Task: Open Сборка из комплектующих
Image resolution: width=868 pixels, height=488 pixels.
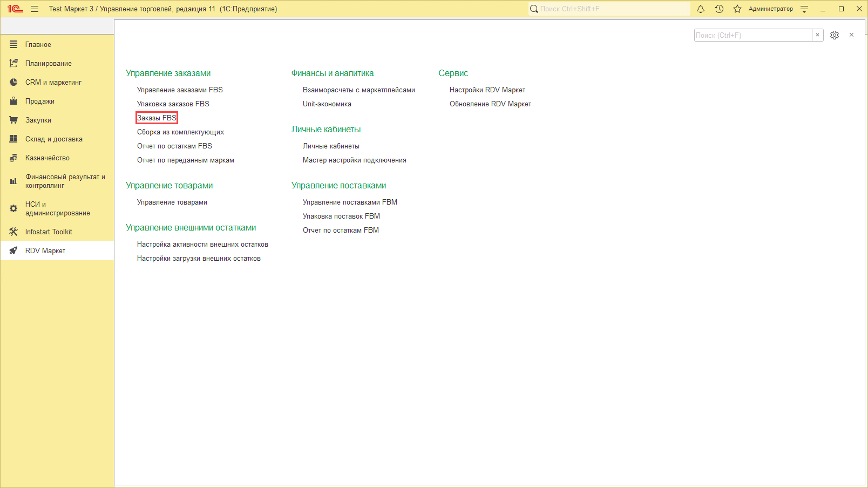Action: click(x=180, y=132)
